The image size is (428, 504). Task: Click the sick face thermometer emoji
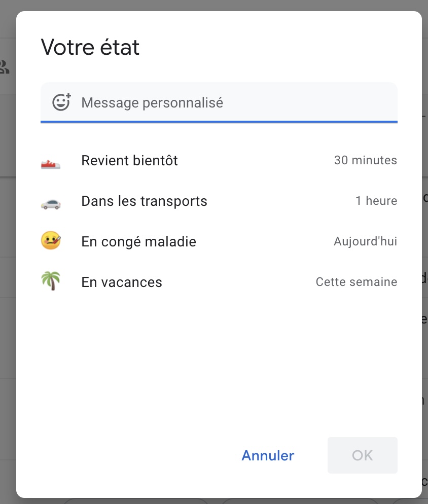coord(51,240)
